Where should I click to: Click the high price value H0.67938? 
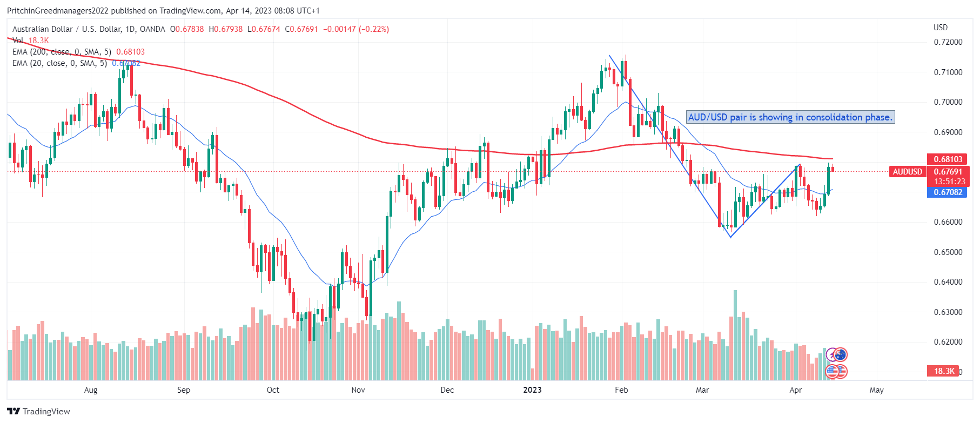(x=226, y=29)
